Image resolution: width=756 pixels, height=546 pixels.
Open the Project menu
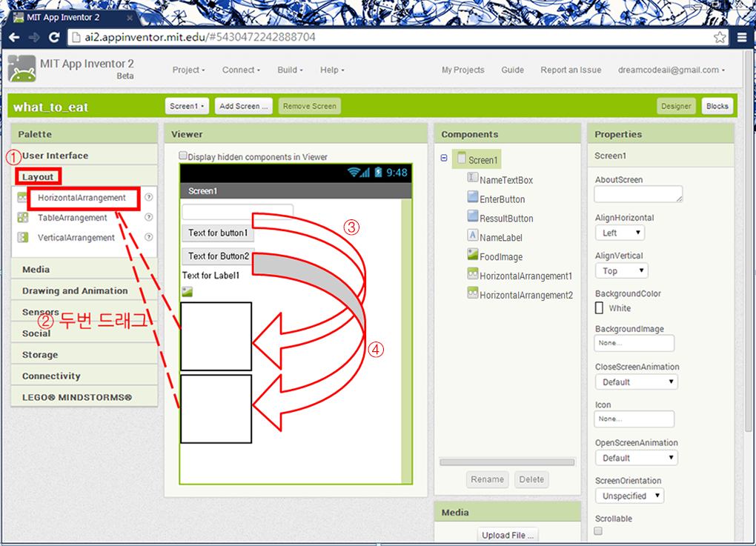click(188, 70)
